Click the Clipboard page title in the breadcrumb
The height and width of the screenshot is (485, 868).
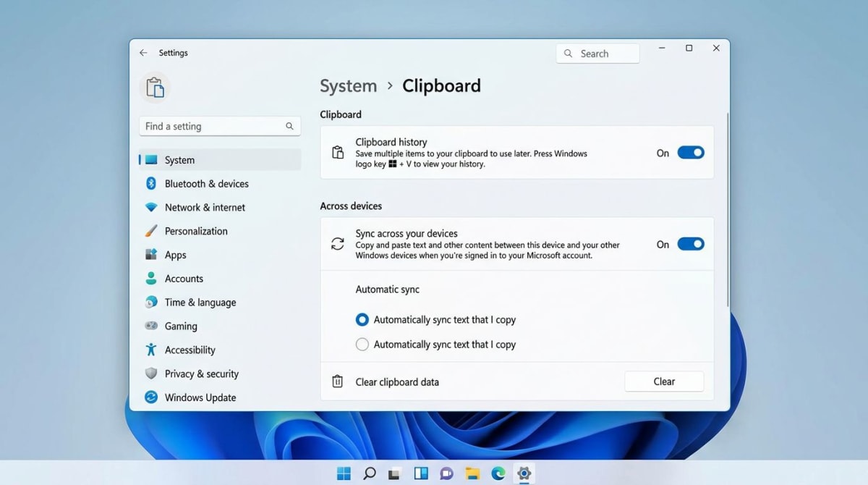[441, 86]
